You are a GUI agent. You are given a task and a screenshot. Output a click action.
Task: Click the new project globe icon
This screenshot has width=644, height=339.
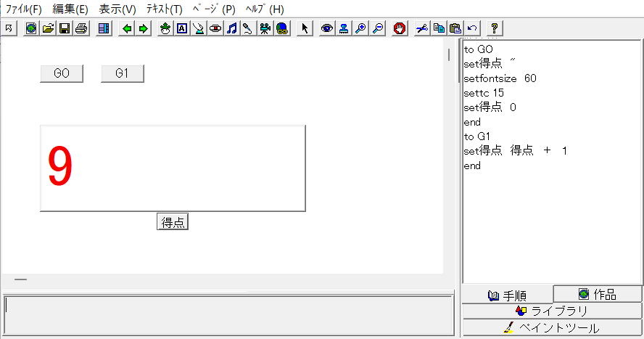[x=31, y=28]
